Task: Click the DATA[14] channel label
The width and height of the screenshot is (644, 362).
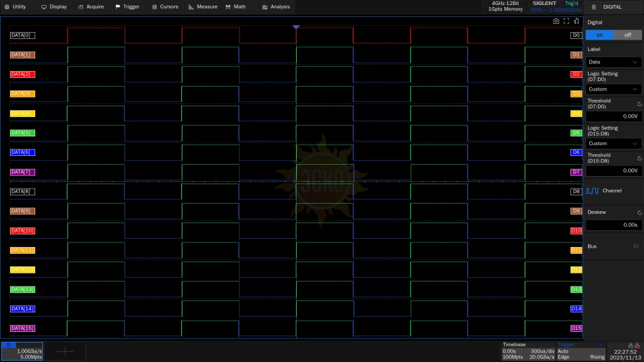Action: tap(23, 309)
